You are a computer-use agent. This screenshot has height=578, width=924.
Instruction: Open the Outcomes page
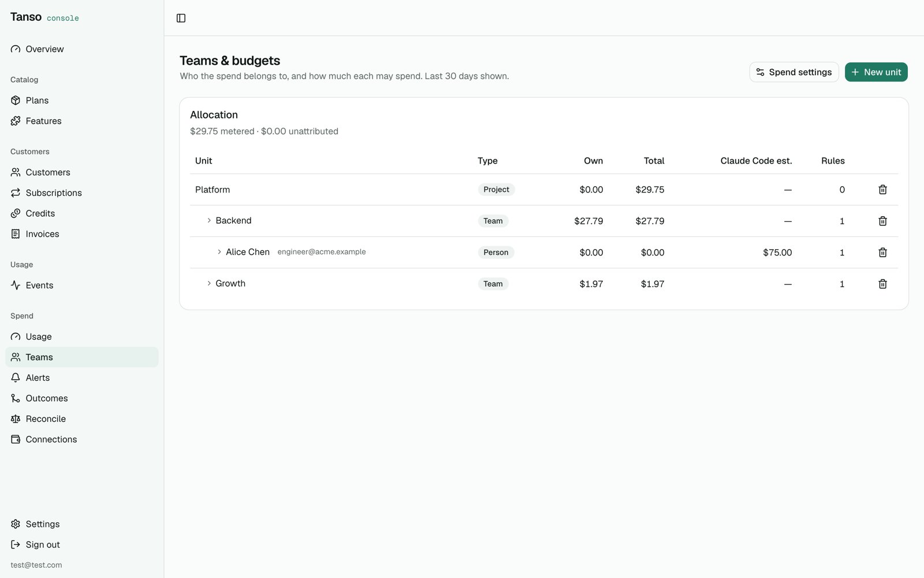point(82,398)
